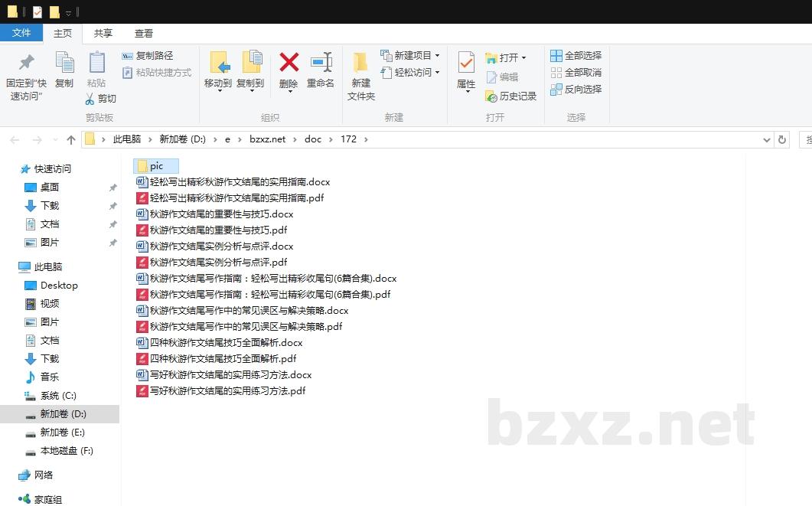812x506 pixels.
Task: Expand the Copy To (复制到) dropdown
Action: (x=250, y=91)
